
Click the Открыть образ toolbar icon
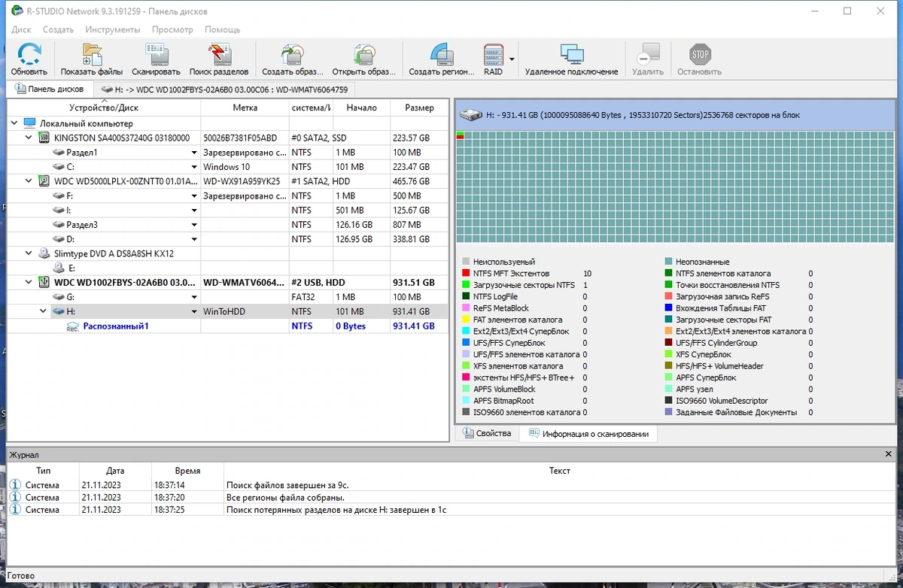pos(363,55)
